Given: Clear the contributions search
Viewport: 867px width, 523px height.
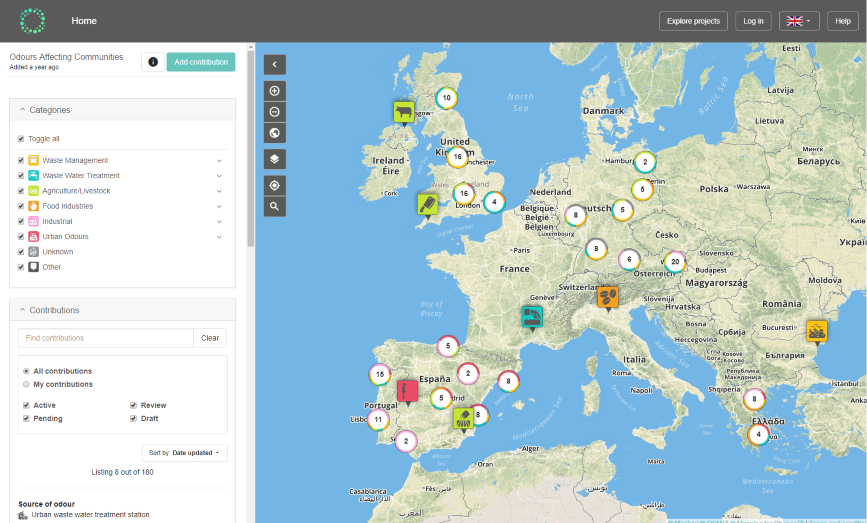Looking at the screenshot, I should [210, 338].
